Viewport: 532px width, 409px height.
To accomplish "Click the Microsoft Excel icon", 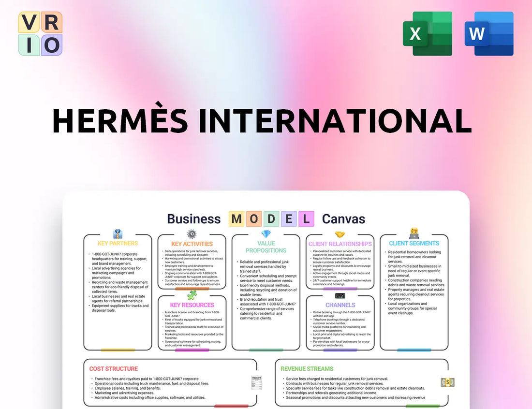I will [428, 33].
